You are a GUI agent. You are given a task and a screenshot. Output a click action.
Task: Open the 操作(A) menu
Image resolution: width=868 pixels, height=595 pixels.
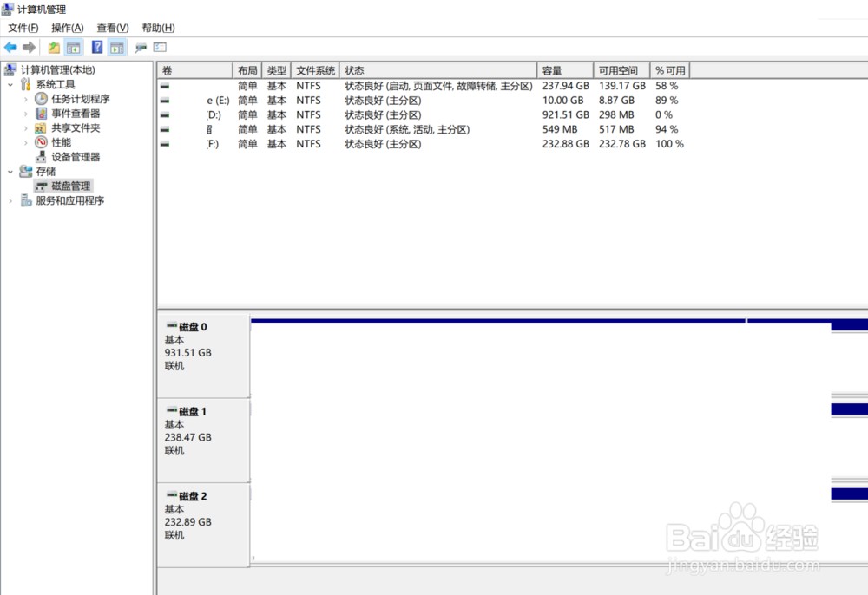tap(68, 29)
